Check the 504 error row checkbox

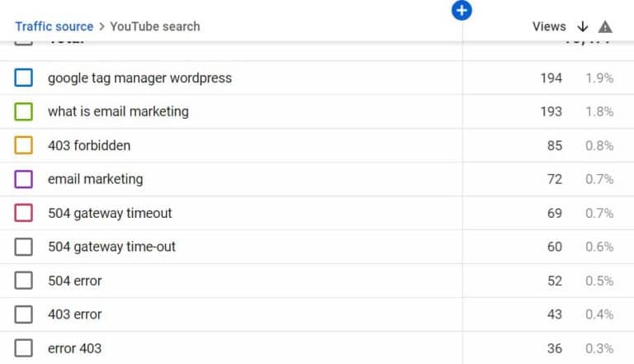[23, 281]
